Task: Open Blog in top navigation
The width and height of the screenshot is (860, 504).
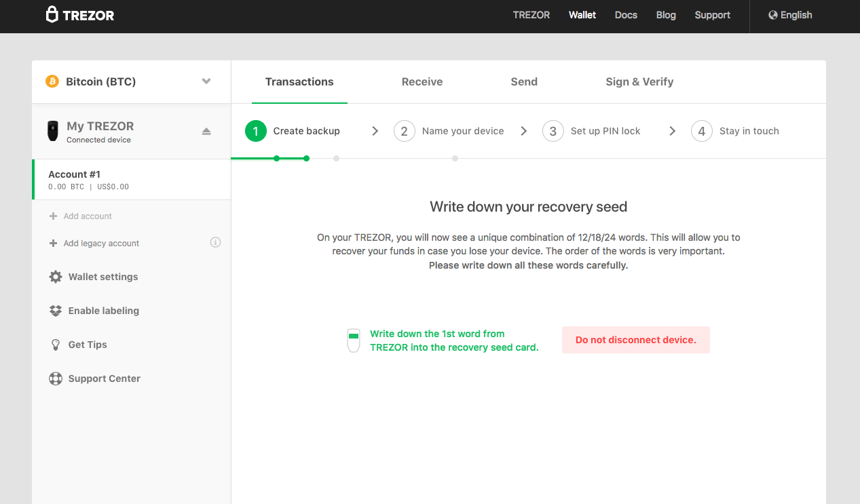Action: click(666, 15)
